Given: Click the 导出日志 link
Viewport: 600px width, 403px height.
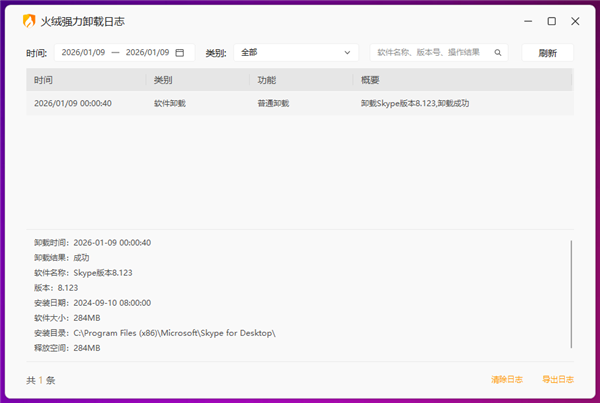Looking at the screenshot, I should (x=557, y=380).
